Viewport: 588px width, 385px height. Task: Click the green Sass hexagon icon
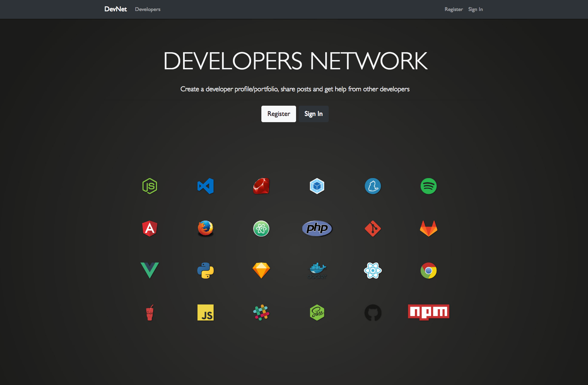tap(317, 313)
